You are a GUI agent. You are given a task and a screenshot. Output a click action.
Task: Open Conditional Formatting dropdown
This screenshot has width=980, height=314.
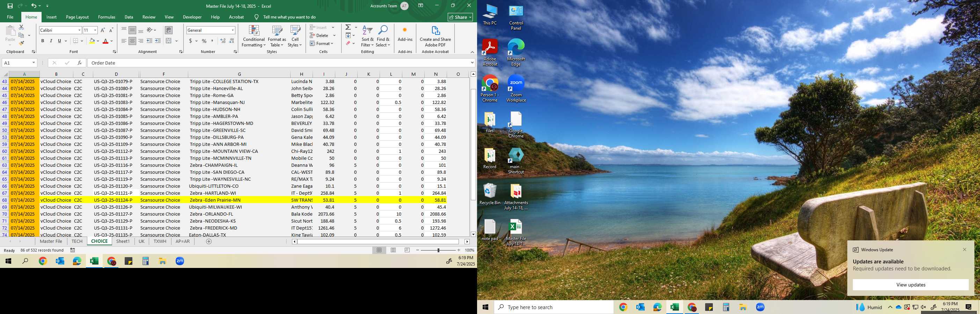[254, 37]
